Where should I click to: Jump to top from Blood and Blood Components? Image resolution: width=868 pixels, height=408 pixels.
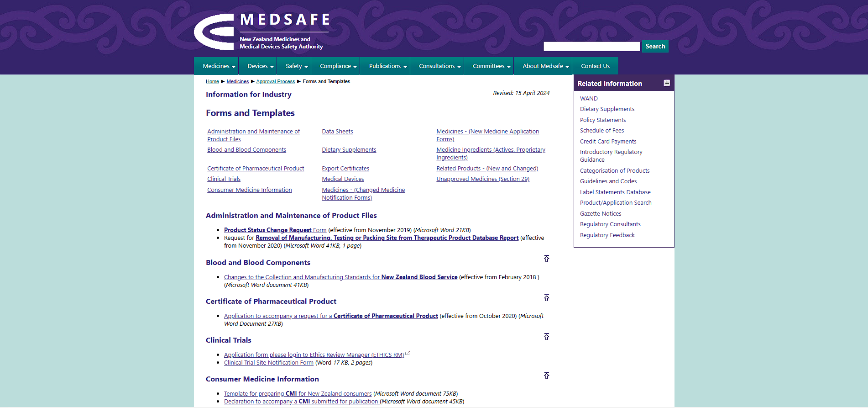(546, 259)
